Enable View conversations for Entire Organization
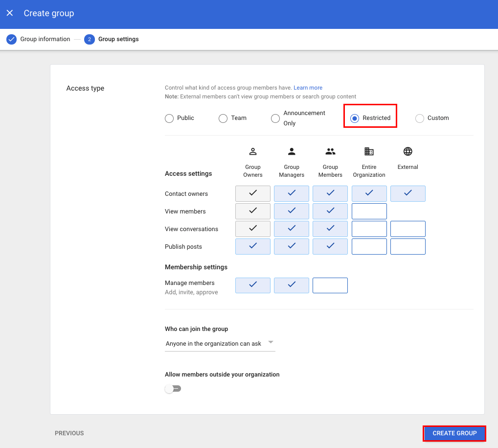This screenshot has width=498, height=448. 369,229
